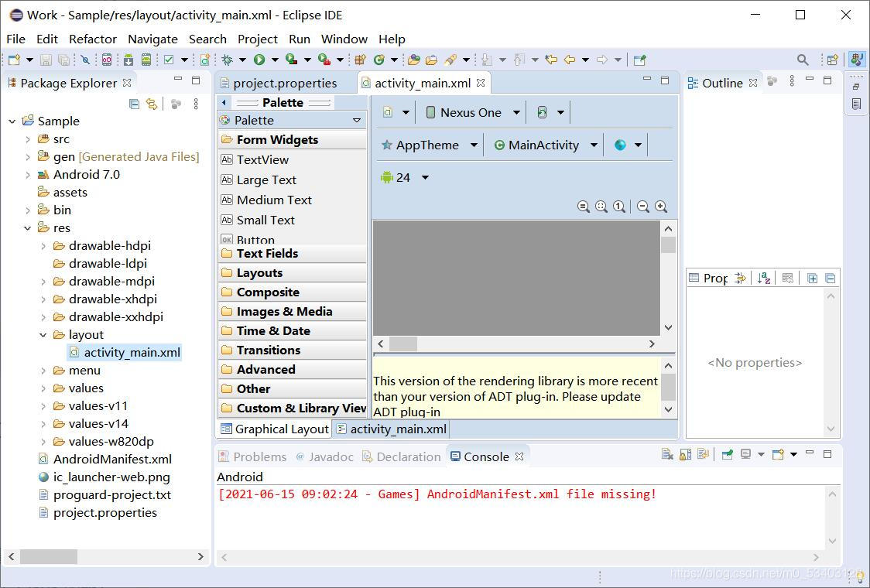Open the Refactor menu

(93, 39)
